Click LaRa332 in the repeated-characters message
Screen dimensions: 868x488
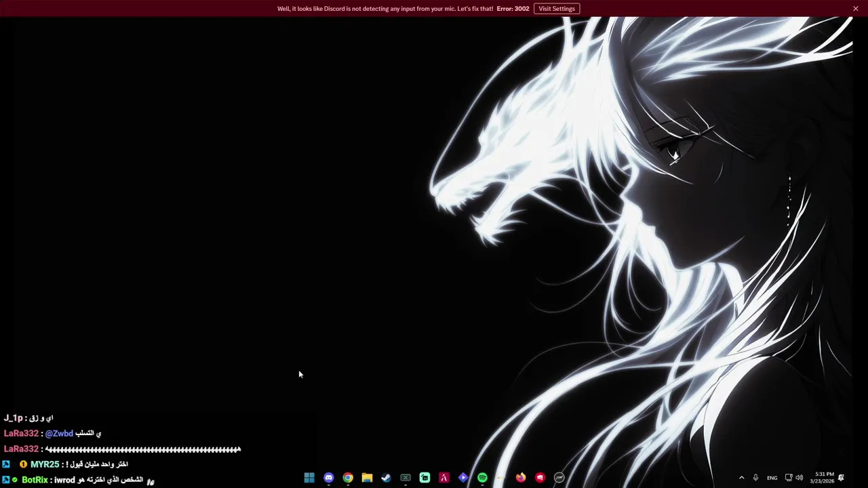pos(21,449)
